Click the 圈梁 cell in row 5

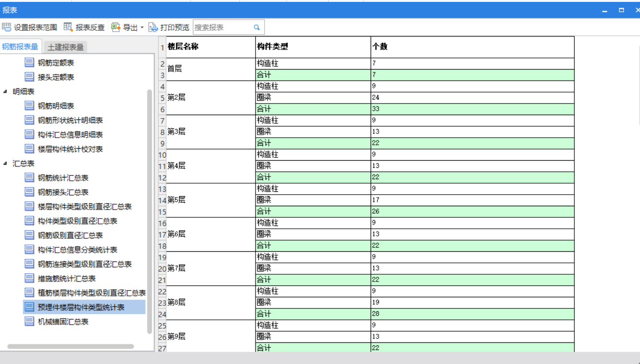point(313,97)
